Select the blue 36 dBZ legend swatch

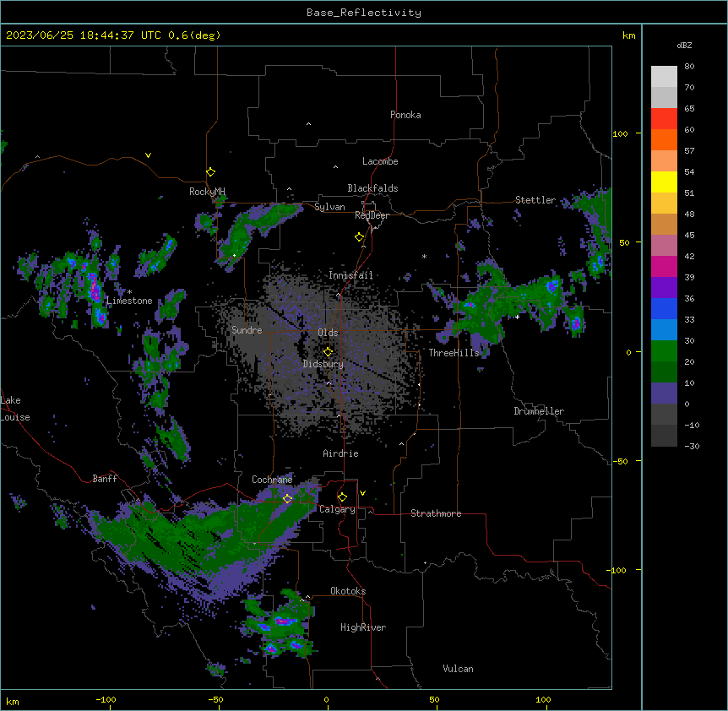tap(664, 308)
